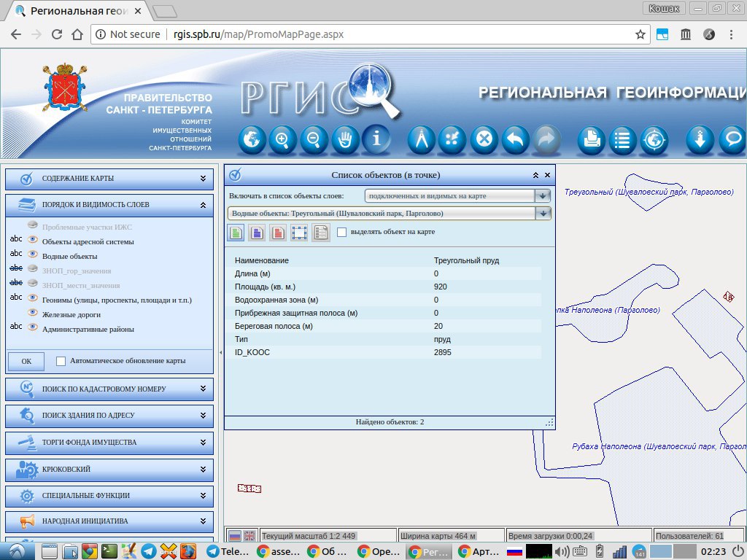Expand Поиск по кадастровому номеру section
The height and width of the screenshot is (560, 747).
pyautogui.click(x=109, y=389)
